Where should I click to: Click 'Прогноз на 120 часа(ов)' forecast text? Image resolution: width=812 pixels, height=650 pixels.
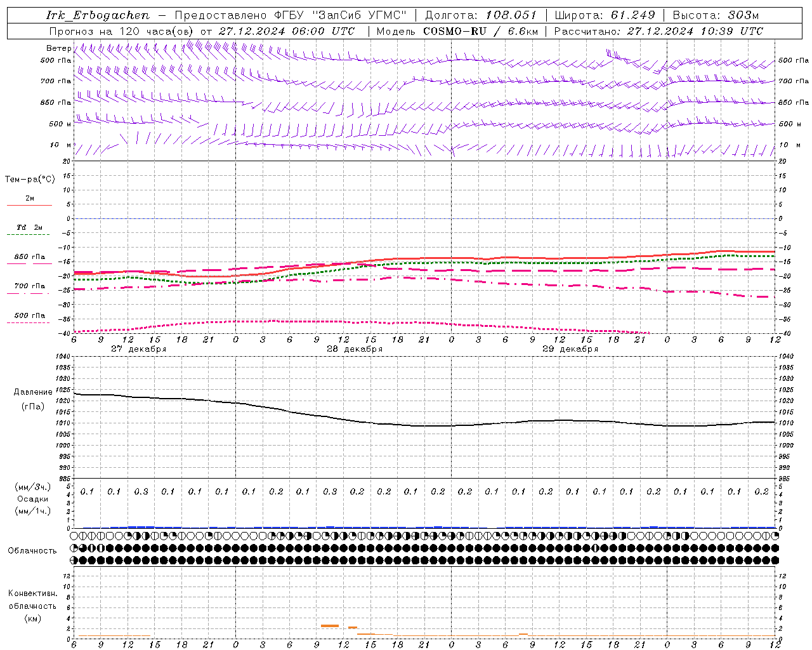tap(122, 31)
